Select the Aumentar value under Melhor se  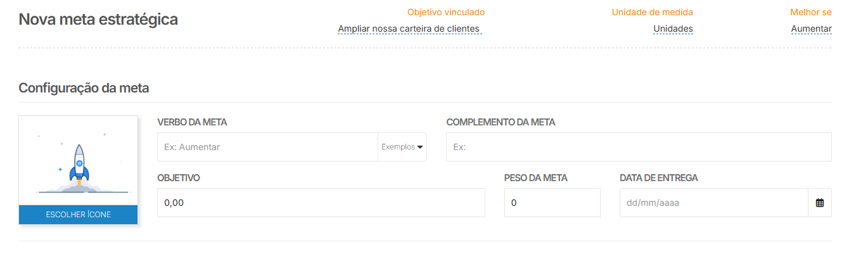[811, 28]
